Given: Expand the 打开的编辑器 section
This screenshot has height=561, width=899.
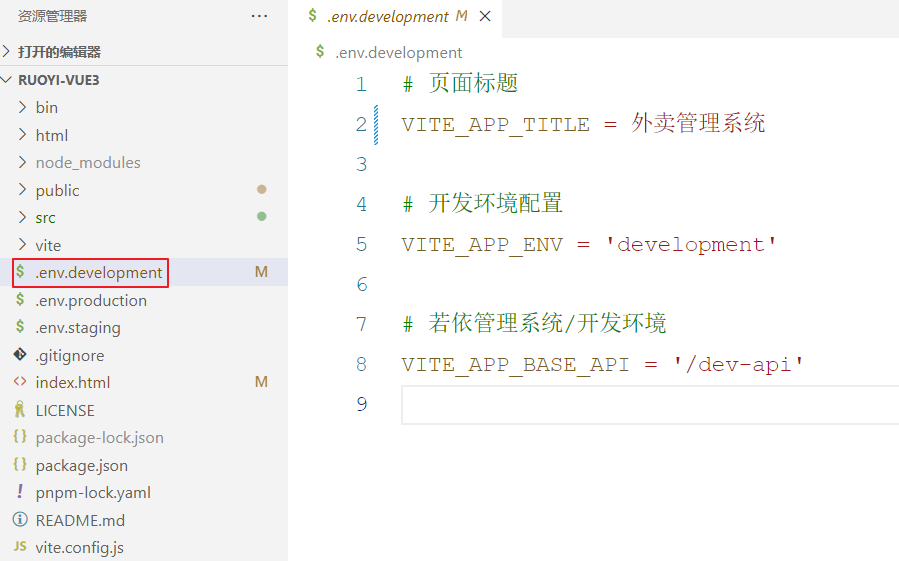Looking at the screenshot, I should tap(59, 52).
